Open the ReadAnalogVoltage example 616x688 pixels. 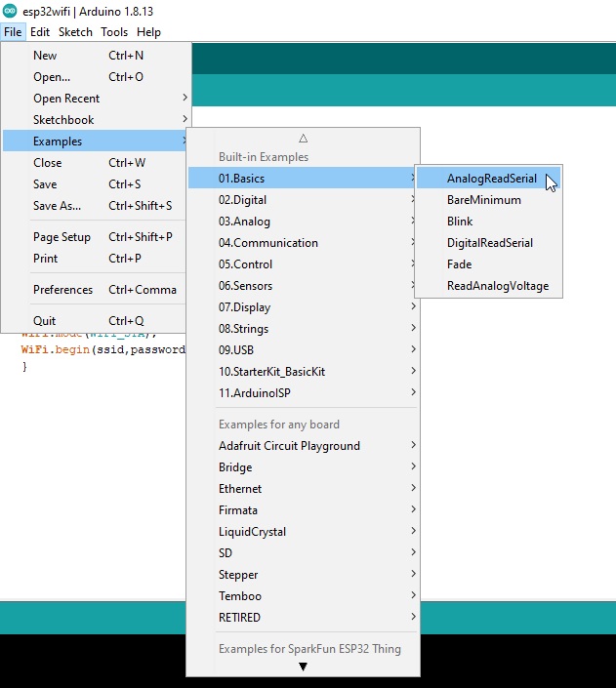pos(489,286)
